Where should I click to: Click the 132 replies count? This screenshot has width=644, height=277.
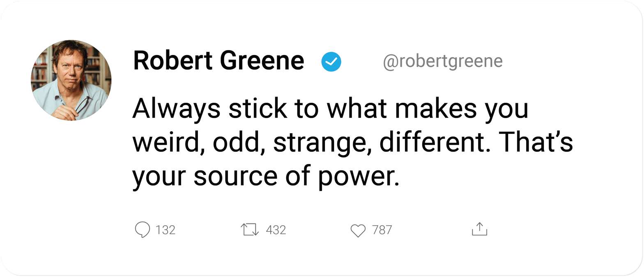pos(166,230)
